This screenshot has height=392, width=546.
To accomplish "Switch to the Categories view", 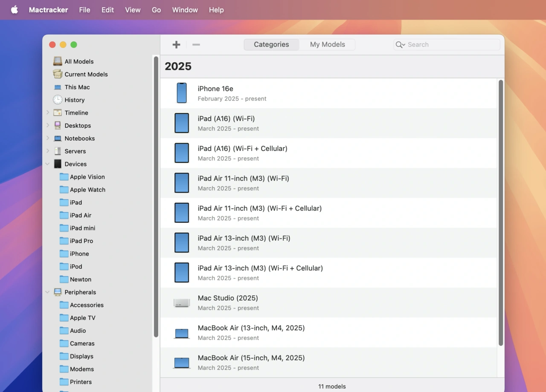I will pyautogui.click(x=271, y=45).
